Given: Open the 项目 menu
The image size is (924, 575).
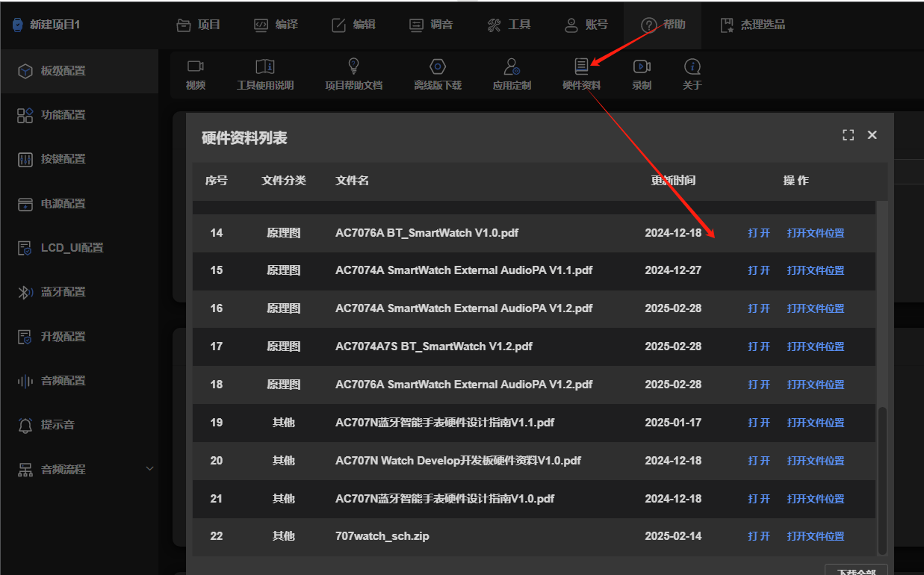Looking at the screenshot, I should coord(199,25).
